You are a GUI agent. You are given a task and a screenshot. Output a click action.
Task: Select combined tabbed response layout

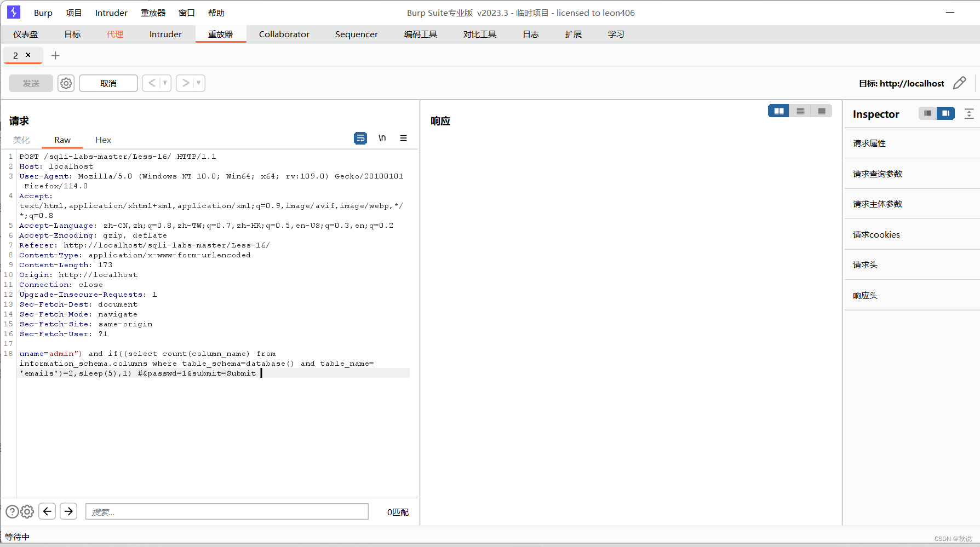821,111
